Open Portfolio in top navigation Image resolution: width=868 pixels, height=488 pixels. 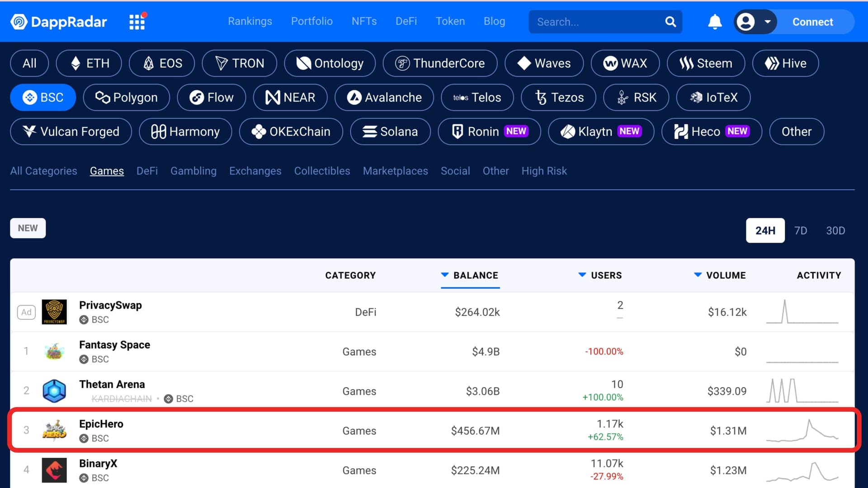(312, 21)
